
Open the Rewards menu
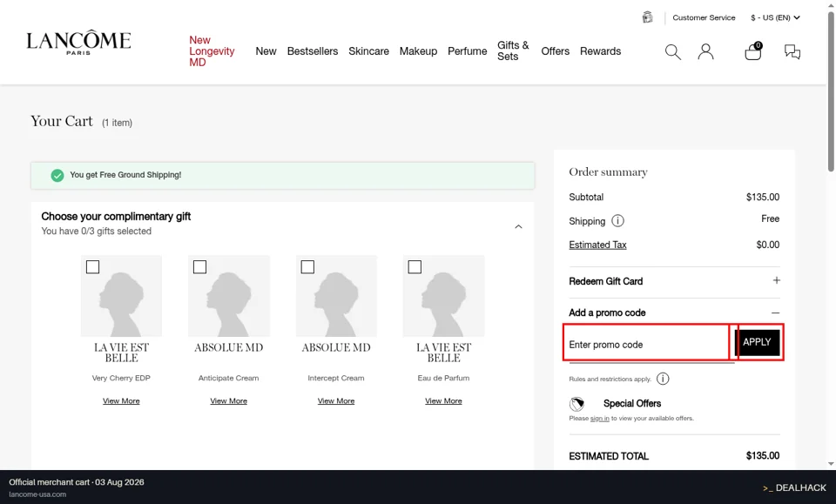pos(600,51)
